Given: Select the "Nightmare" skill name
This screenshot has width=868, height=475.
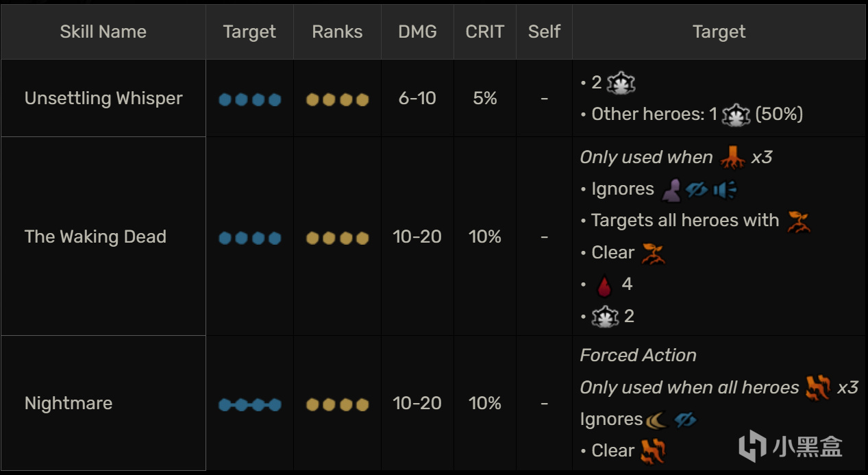Looking at the screenshot, I should pos(69,403).
